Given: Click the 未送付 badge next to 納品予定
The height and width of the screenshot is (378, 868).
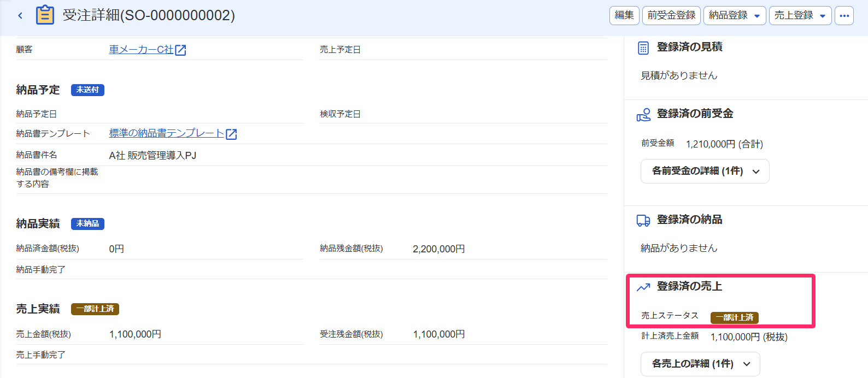Looking at the screenshot, I should click(x=87, y=90).
